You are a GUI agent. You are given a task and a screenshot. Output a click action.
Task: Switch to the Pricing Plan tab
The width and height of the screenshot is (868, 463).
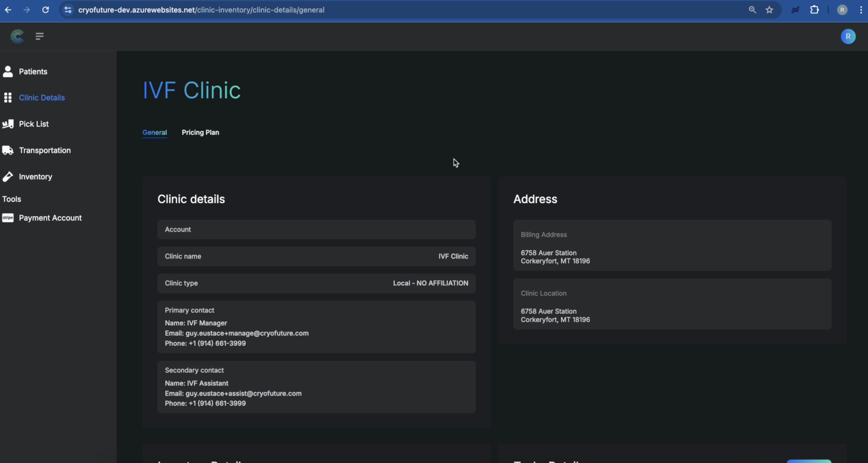200,132
